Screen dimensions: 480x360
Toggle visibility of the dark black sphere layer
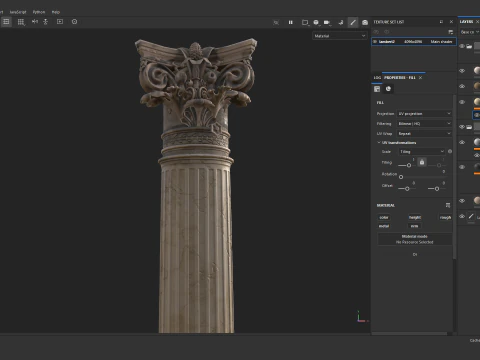coord(462,167)
